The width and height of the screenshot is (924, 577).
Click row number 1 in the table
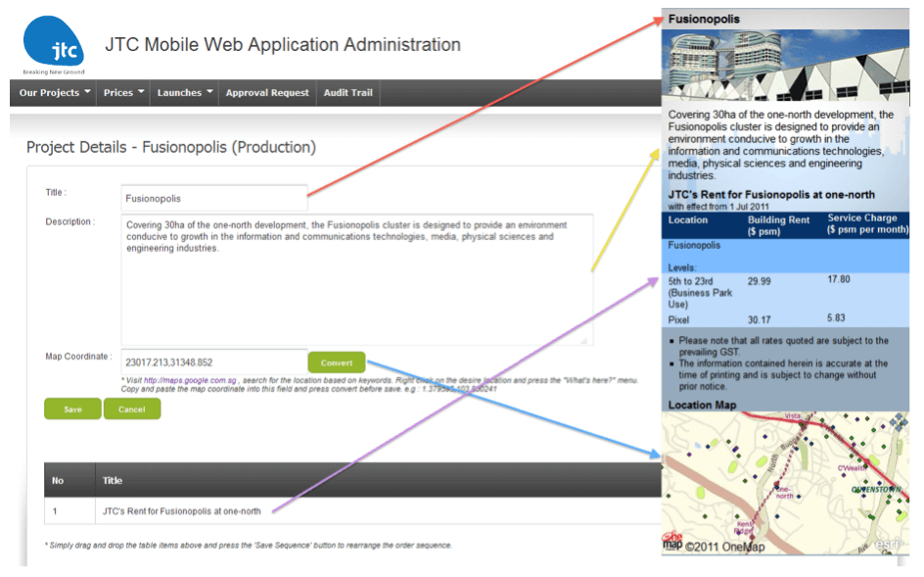point(55,511)
